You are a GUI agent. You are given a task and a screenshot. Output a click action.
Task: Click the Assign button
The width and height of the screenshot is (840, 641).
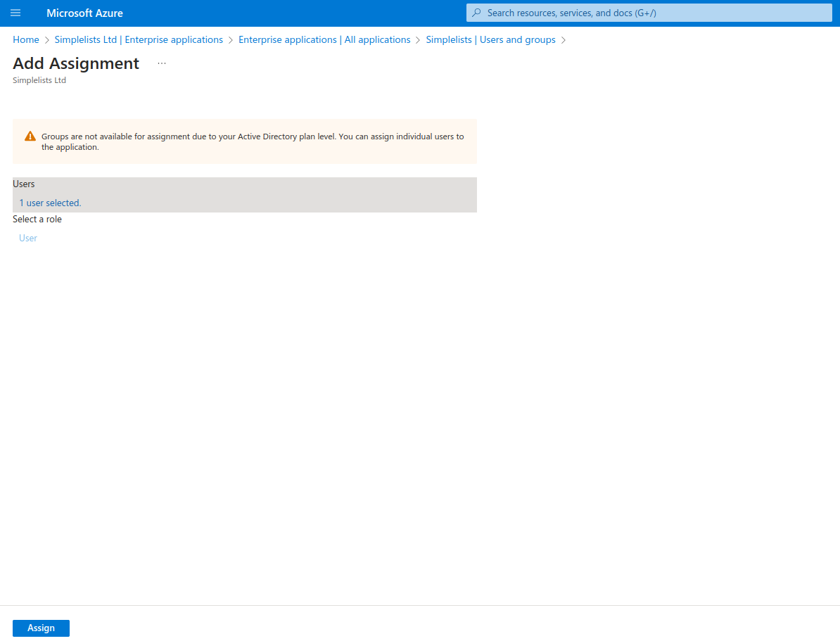pos(42,628)
